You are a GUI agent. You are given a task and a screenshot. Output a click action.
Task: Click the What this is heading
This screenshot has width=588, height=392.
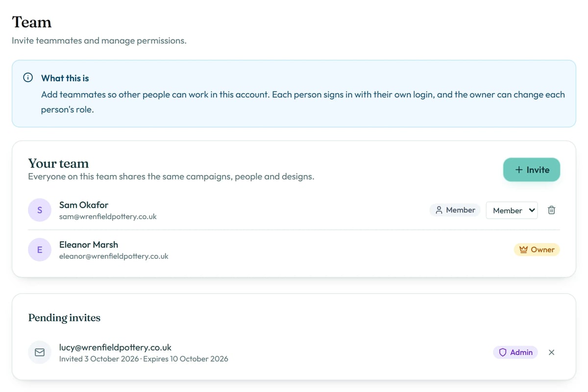click(65, 78)
